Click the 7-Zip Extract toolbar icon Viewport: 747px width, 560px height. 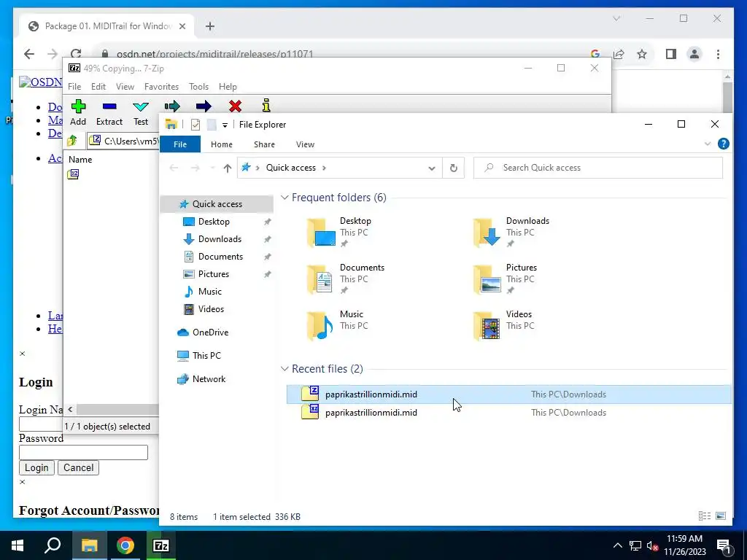click(x=109, y=106)
